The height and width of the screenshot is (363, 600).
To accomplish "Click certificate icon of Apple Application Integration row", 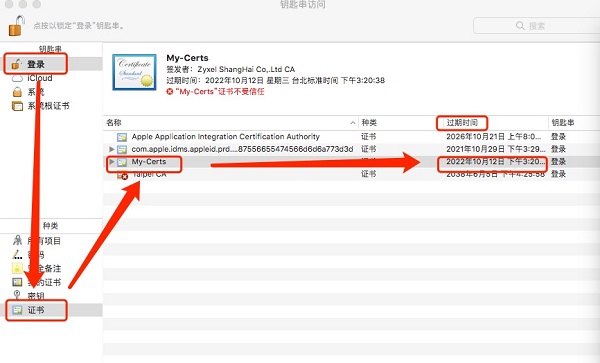I will (x=122, y=137).
